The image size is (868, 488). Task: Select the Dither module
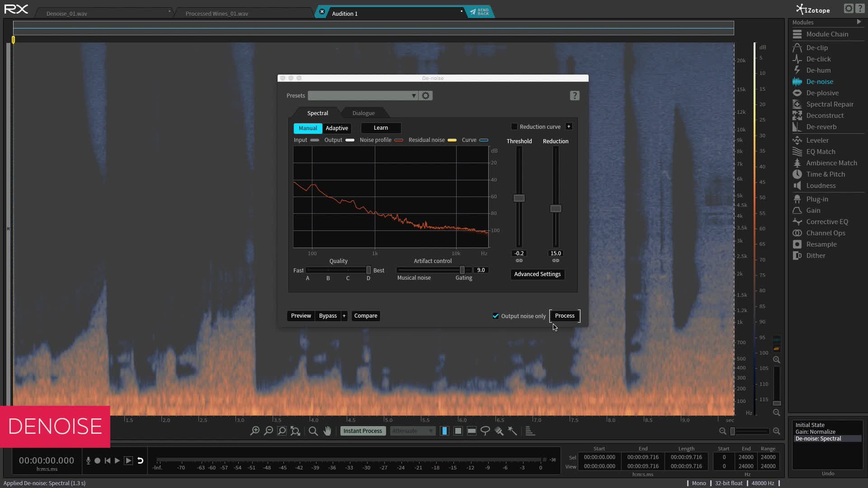(816, 255)
